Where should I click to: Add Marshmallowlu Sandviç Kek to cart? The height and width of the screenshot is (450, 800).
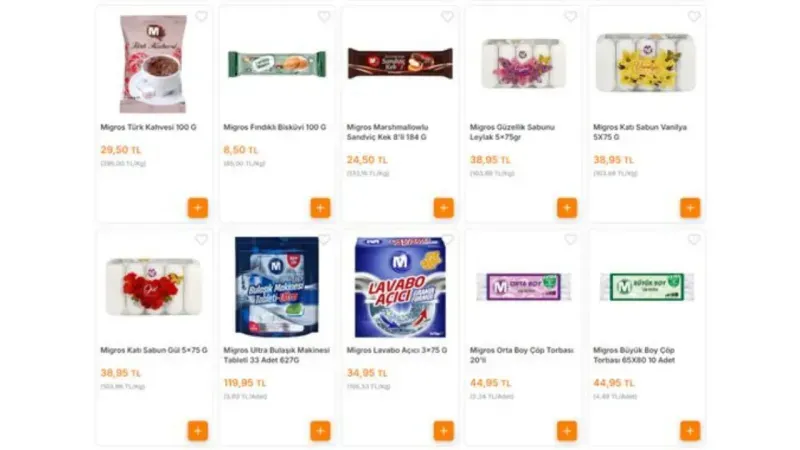[443, 208]
